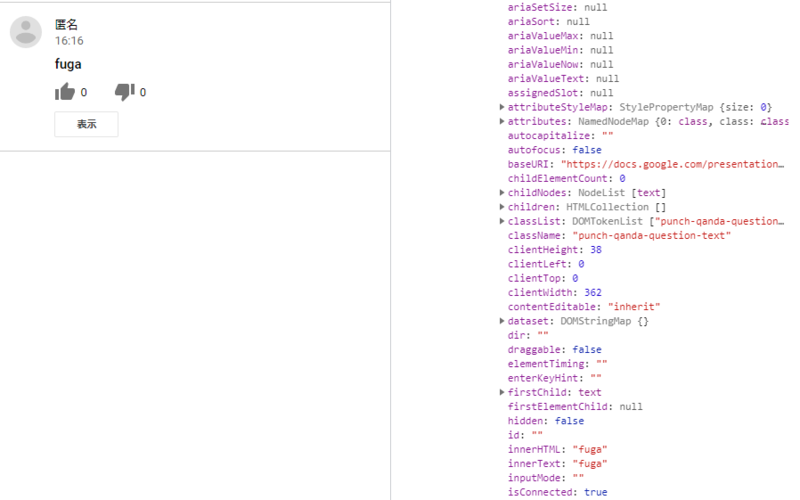This screenshot has height=500, width=800.
Task: Click the autofocus false value
Action: pos(587,150)
